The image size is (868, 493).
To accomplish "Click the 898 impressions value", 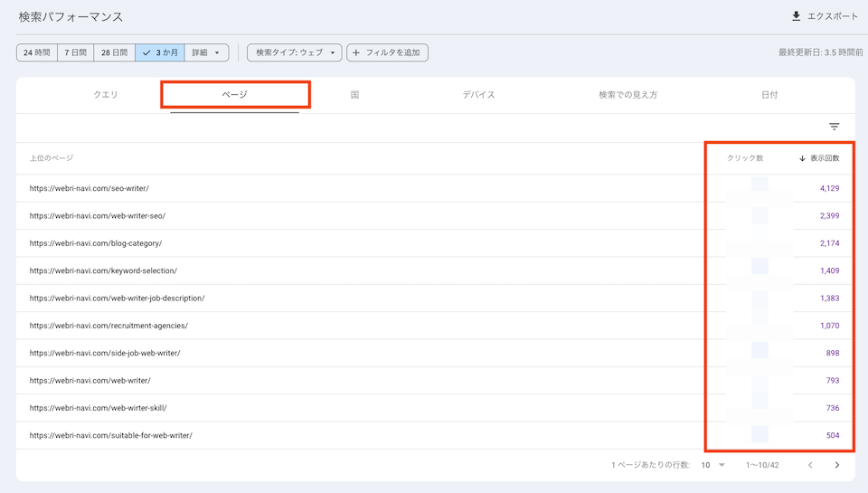I will click(833, 353).
